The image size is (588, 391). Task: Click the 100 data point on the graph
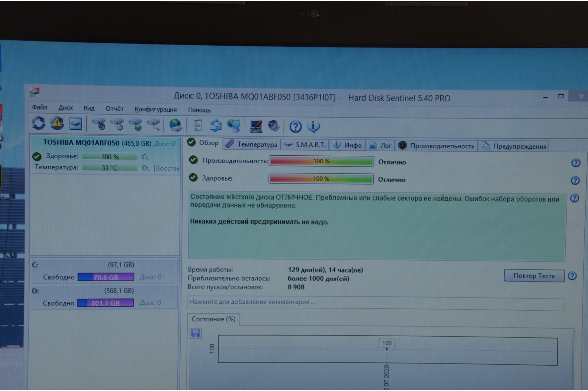tap(387, 349)
